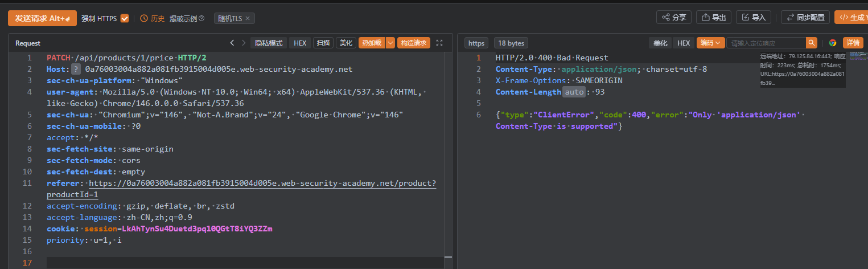Toggle the 强制 HTTPS checkbox

[x=125, y=18]
